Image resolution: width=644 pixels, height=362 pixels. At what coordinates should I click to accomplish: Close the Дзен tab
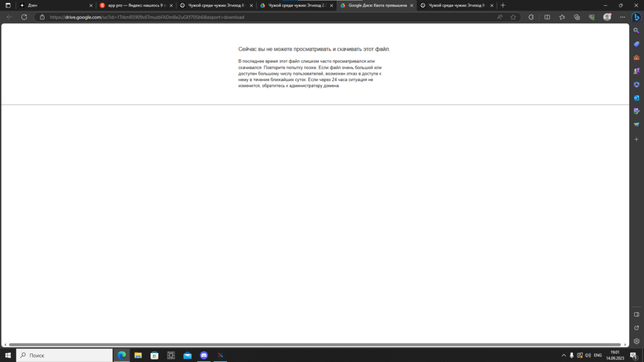[x=91, y=5]
